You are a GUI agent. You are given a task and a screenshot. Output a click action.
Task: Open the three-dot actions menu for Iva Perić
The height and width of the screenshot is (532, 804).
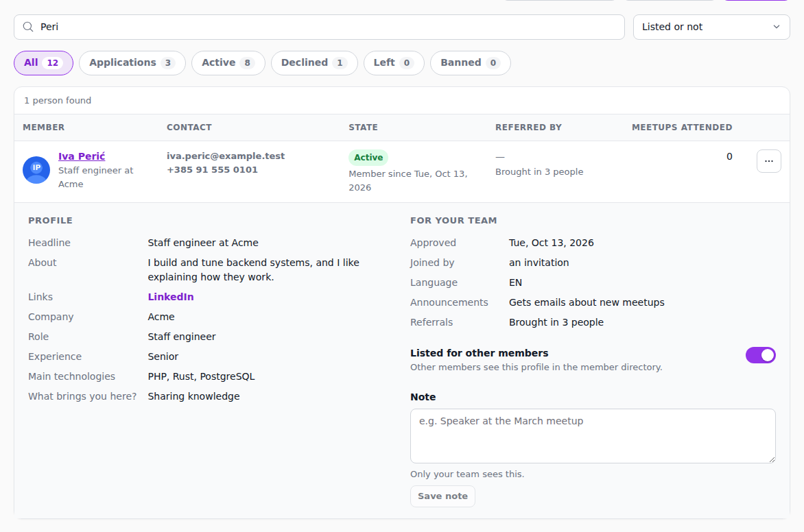click(x=768, y=161)
